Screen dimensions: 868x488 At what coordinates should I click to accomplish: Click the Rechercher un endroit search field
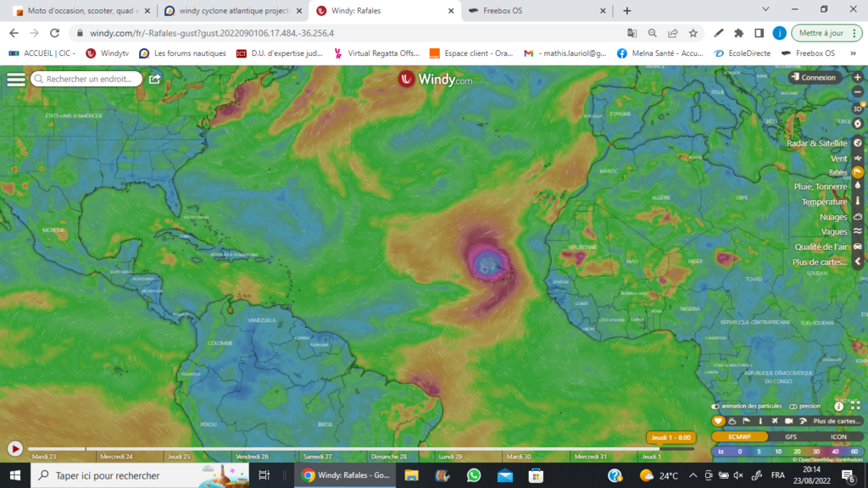click(86, 79)
